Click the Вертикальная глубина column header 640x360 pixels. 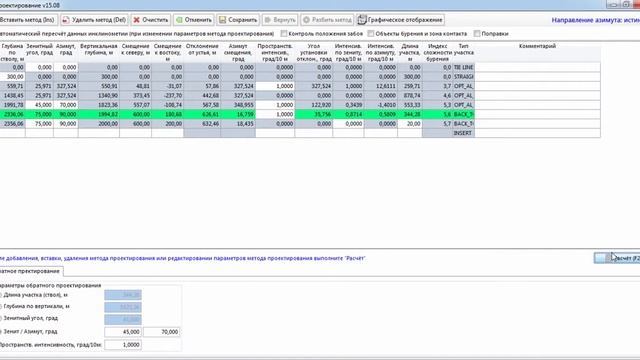click(99, 52)
